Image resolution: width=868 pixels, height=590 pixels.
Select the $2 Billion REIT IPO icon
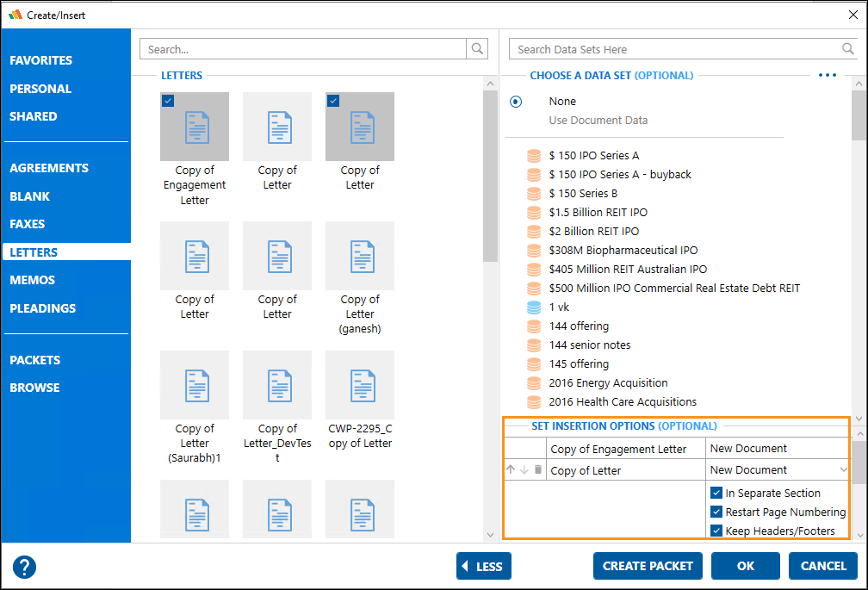pyautogui.click(x=534, y=232)
